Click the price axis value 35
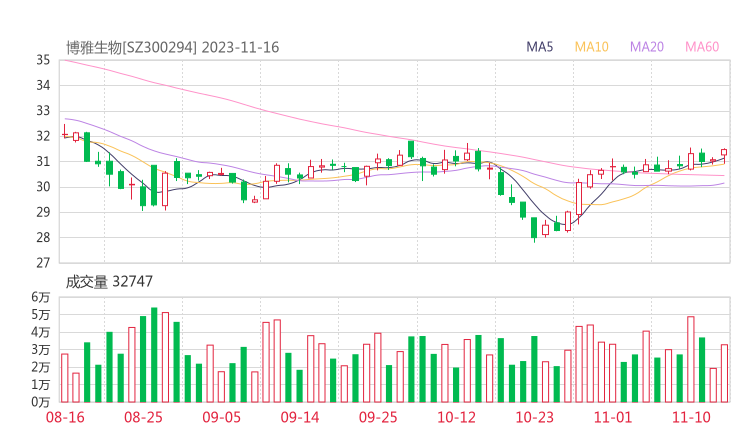The image size is (740, 440). click(x=43, y=60)
